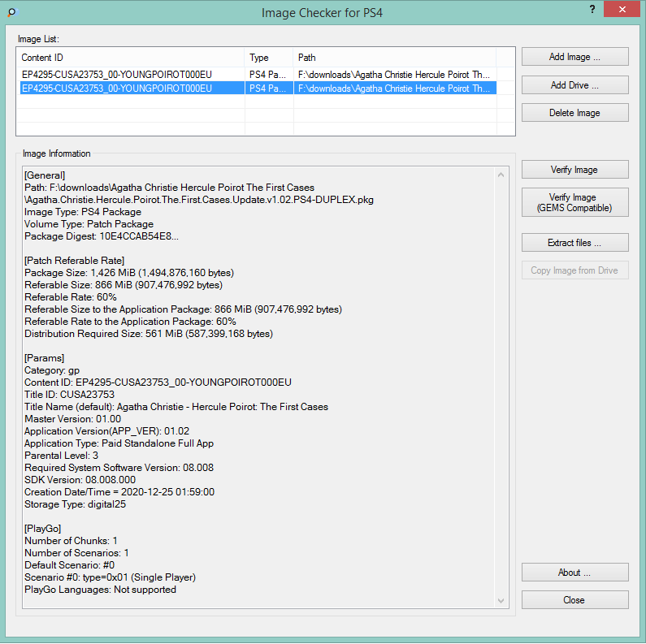Click the help question mark icon

[592, 9]
